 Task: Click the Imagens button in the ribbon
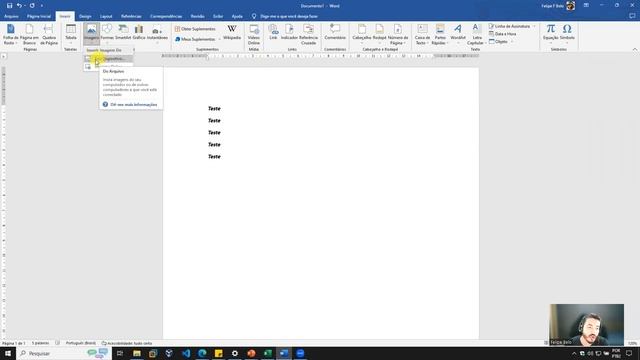point(91,33)
